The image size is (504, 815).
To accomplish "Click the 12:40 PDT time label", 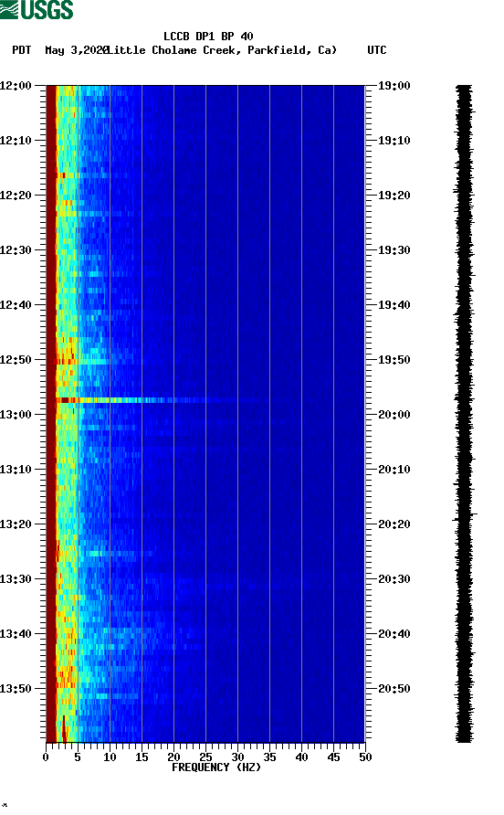I will [16, 305].
